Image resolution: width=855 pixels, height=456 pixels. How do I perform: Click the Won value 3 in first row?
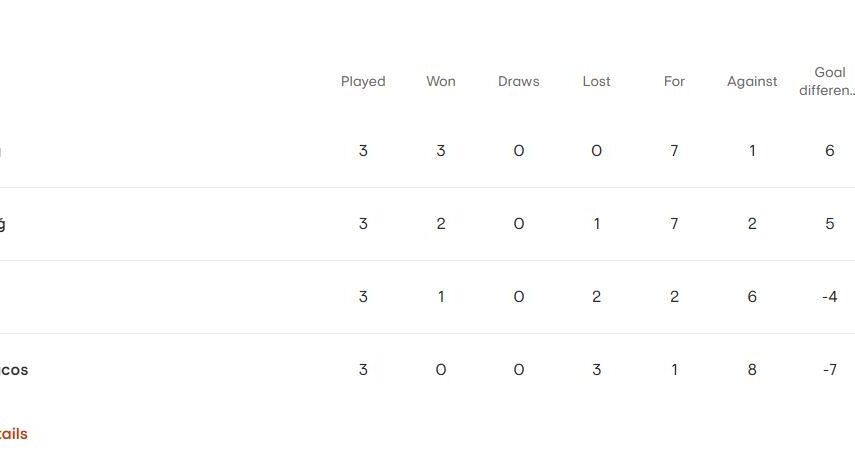[441, 151]
